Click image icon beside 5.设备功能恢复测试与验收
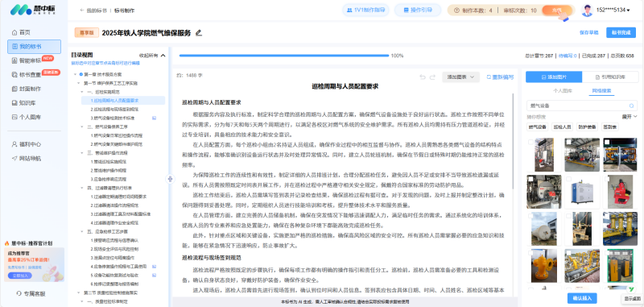The image size is (644, 307). click(x=154, y=275)
